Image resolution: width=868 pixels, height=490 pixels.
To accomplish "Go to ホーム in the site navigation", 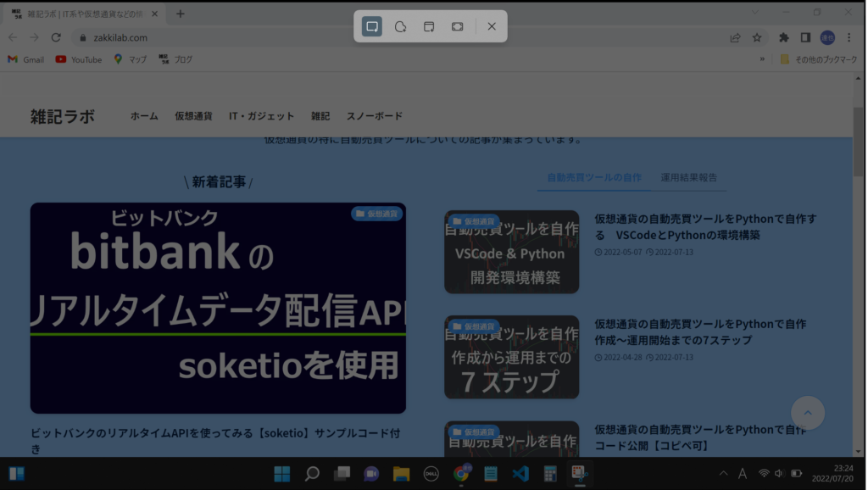I will (x=144, y=116).
